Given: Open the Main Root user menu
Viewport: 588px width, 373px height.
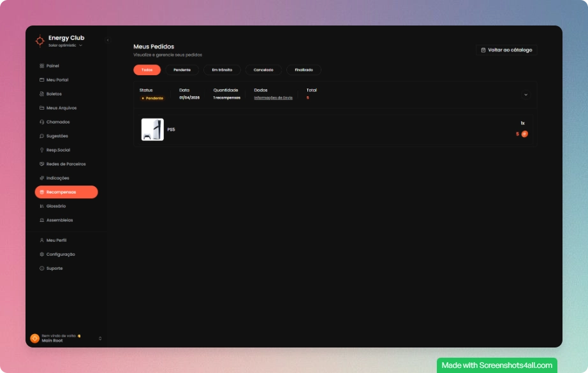Looking at the screenshot, I should (100, 338).
